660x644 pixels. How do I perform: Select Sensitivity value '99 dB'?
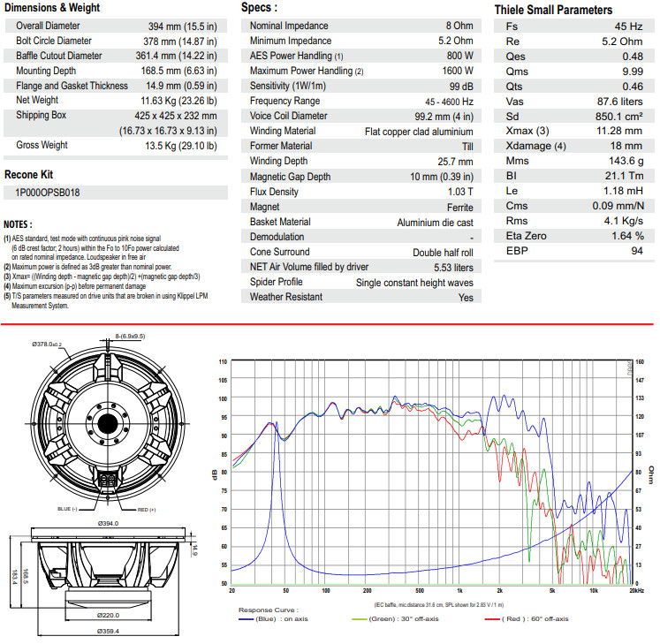pyautogui.click(x=461, y=87)
